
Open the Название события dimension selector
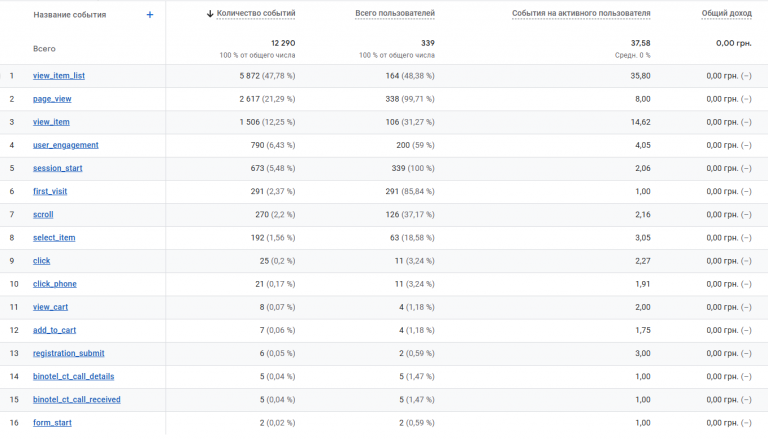coord(69,15)
